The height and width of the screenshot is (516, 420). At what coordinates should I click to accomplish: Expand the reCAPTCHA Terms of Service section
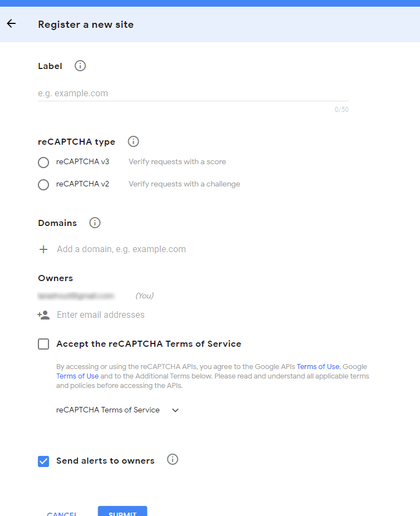click(175, 410)
